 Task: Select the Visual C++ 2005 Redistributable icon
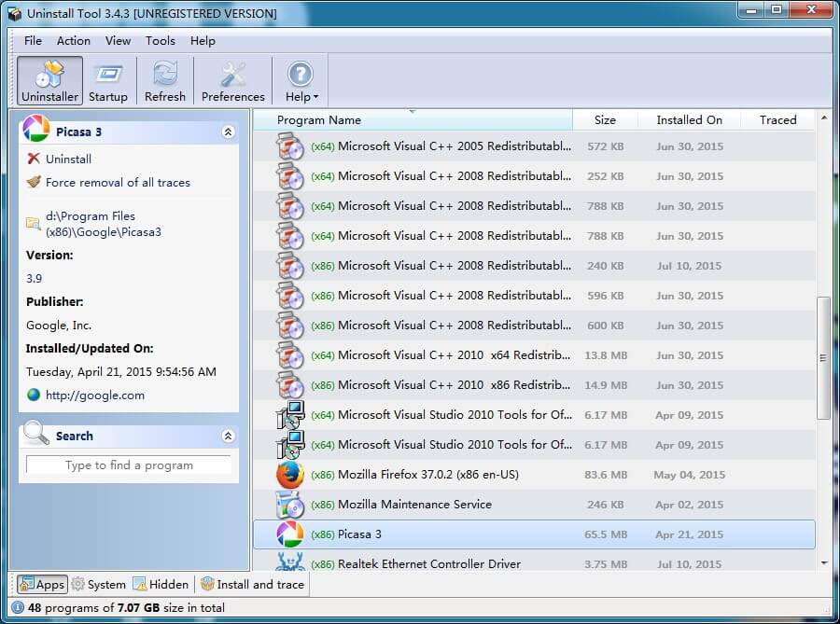[x=290, y=146]
